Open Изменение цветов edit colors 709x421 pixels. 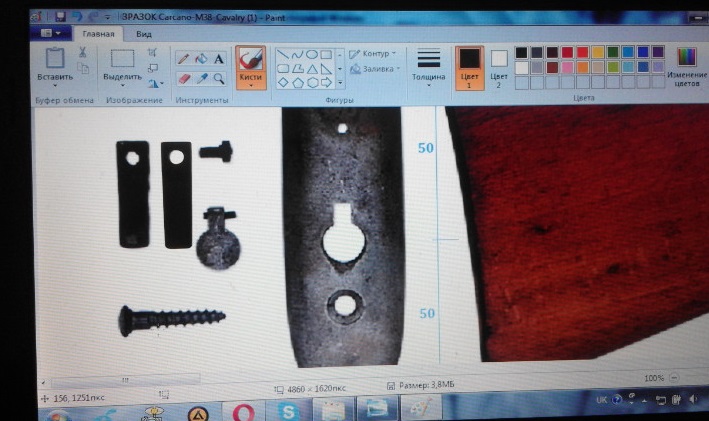(687, 67)
